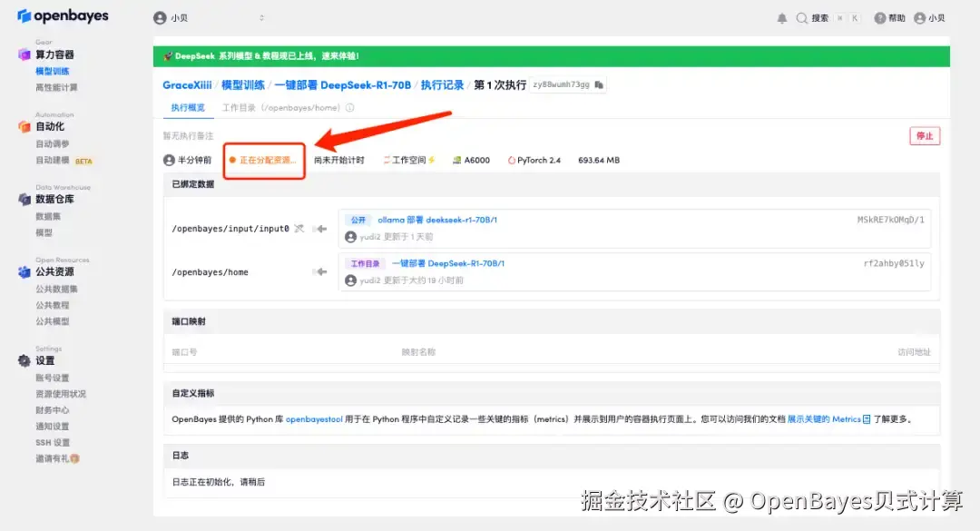Image resolution: width=980 pixels, height=531 pixels.
Task: Click the 执行记录 breadcrumb link
Action: tap(442, 85)
